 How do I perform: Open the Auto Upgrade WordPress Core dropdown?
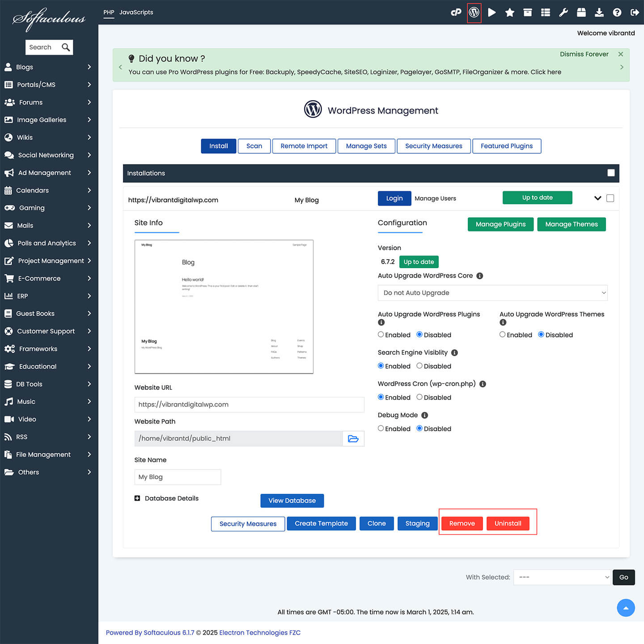click(x=492, y=293)
